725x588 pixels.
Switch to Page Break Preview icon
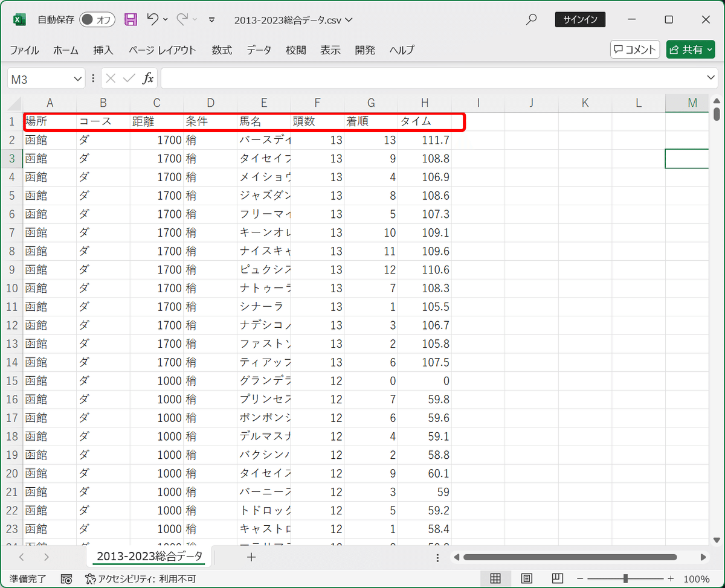[x=557, y=578]
